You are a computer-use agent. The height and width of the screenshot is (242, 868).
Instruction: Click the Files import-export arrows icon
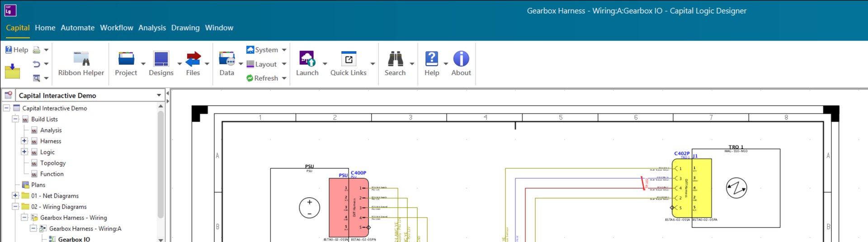coord(193,59)
